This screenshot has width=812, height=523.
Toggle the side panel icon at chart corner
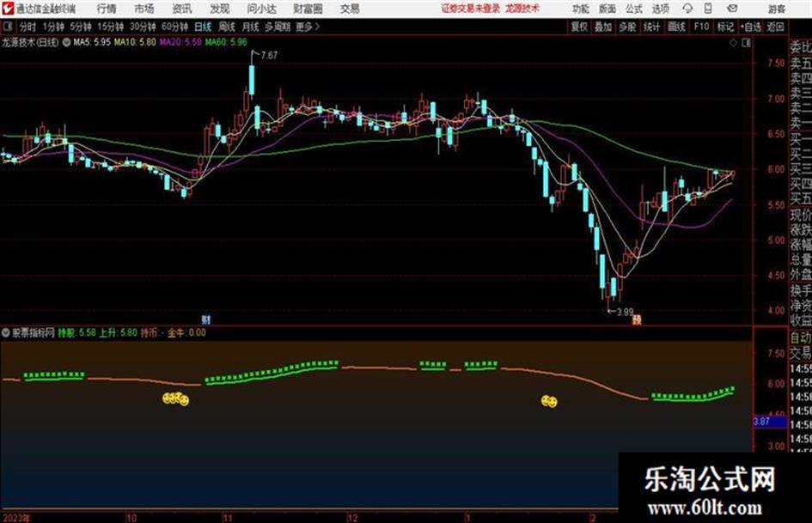(x=746, y=43)
